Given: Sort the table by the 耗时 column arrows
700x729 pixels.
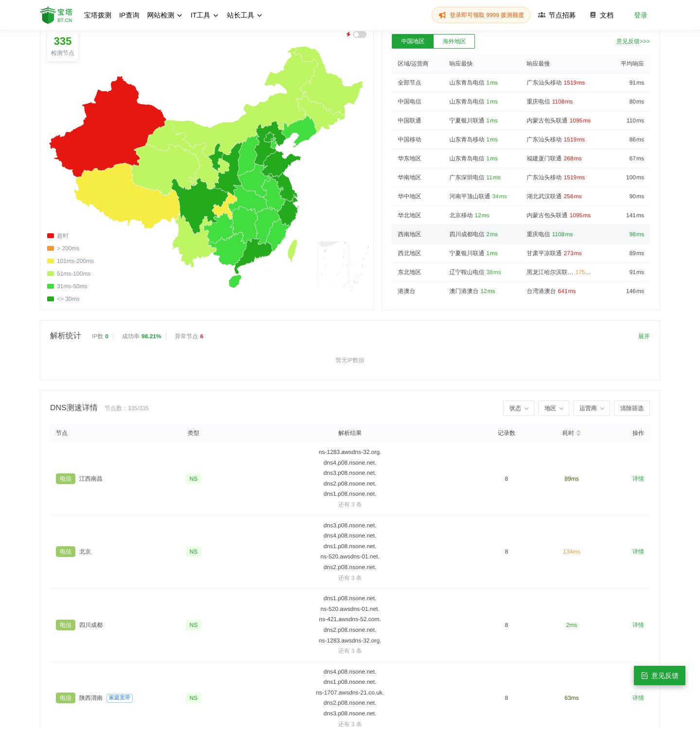Looking at the screenshot, I should click(x=578, y=433).
